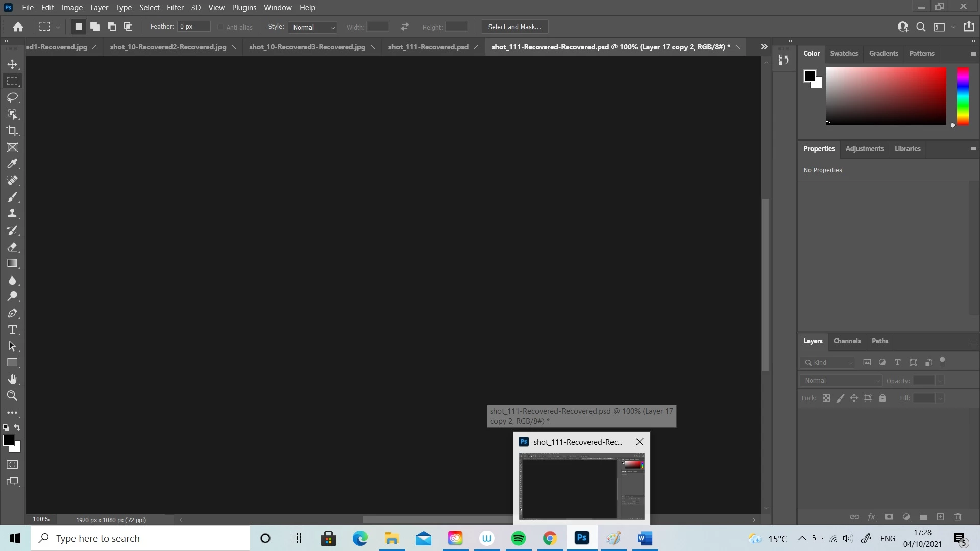Open the Style dropdown set to Normal
The image size is (980, 551).
(x=313, y=27)
